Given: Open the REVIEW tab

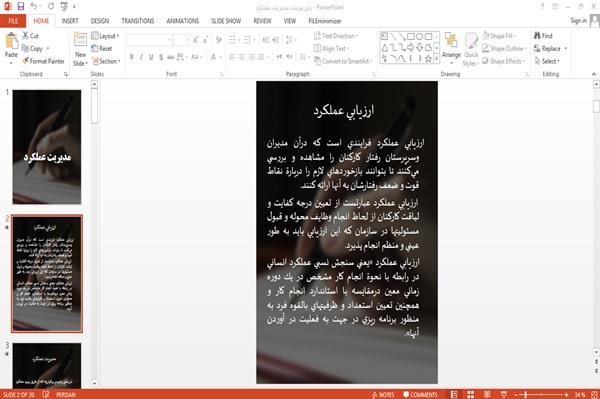Looking at the screenshot, I should (262, 21).
